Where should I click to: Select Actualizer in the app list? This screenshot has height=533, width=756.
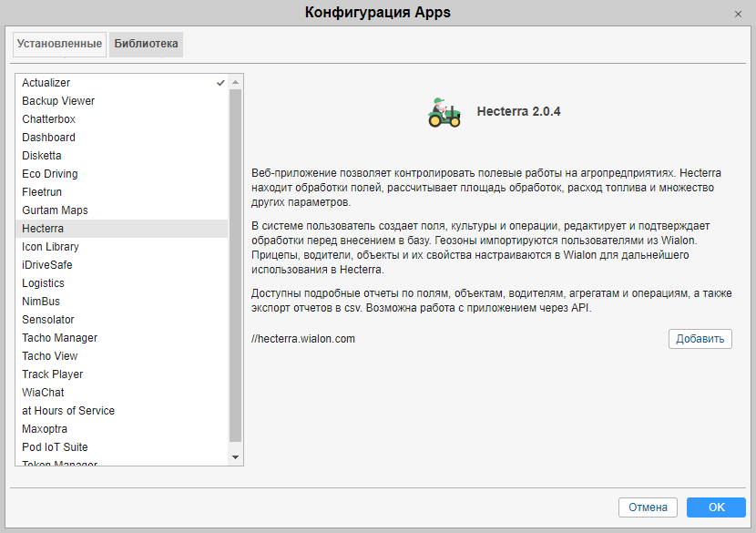tap(121, 83)
